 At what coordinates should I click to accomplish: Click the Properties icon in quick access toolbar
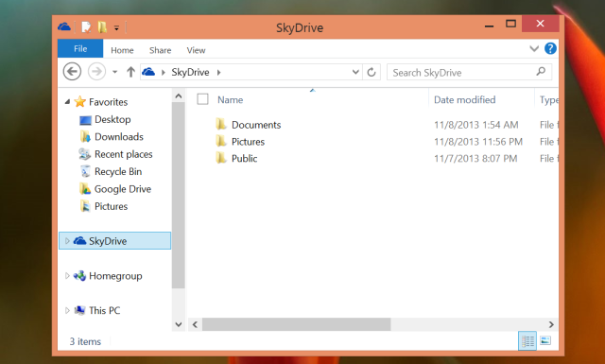[86, 27]
